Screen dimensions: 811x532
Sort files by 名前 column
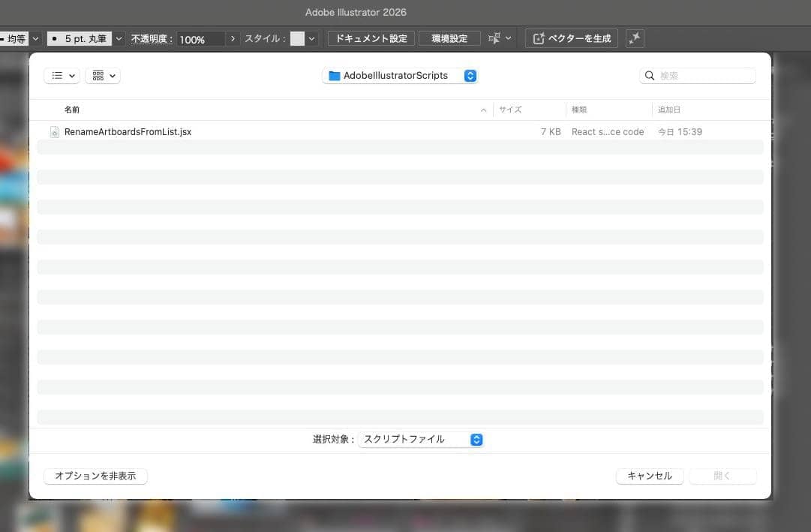[72, 110]
